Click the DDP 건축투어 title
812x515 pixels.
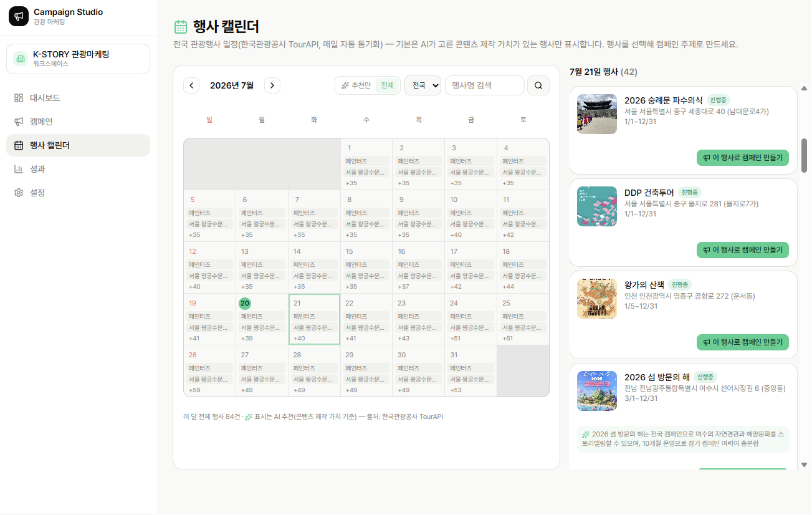[649, 193]
